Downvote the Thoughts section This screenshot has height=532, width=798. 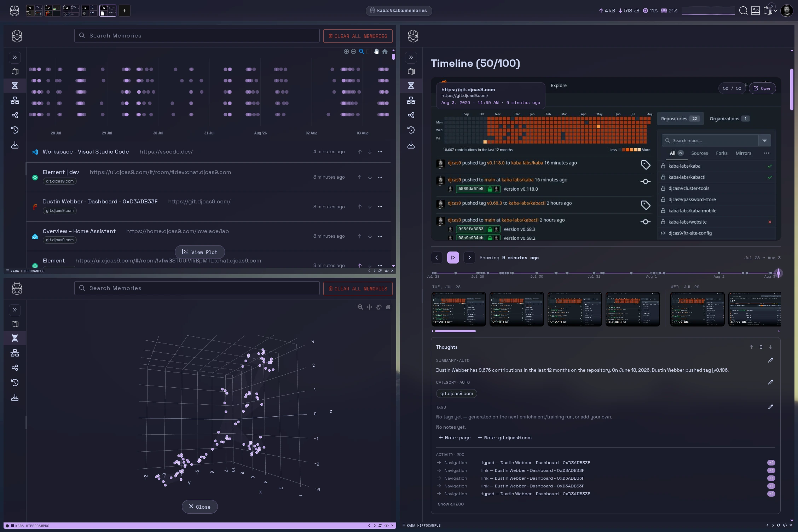click(770, 347)
